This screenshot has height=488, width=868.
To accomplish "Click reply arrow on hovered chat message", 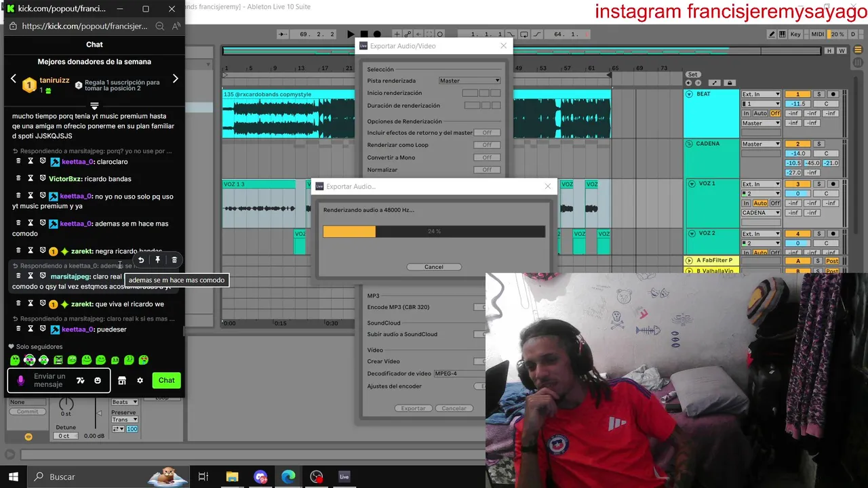I will point(141,260).
